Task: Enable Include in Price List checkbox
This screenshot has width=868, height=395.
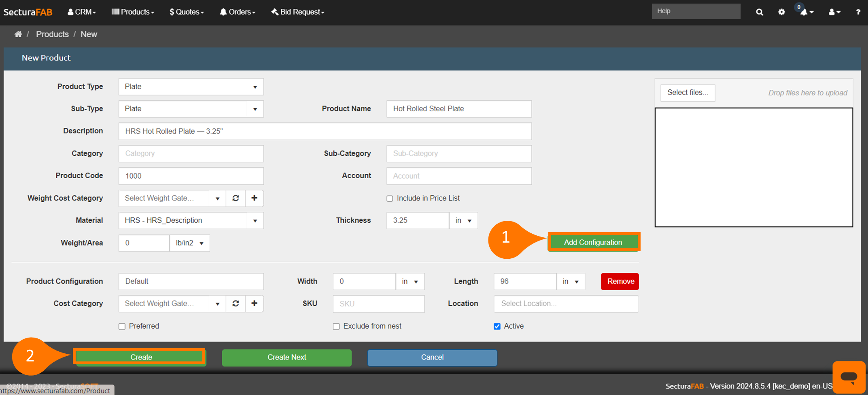Action: coord(390,199)
